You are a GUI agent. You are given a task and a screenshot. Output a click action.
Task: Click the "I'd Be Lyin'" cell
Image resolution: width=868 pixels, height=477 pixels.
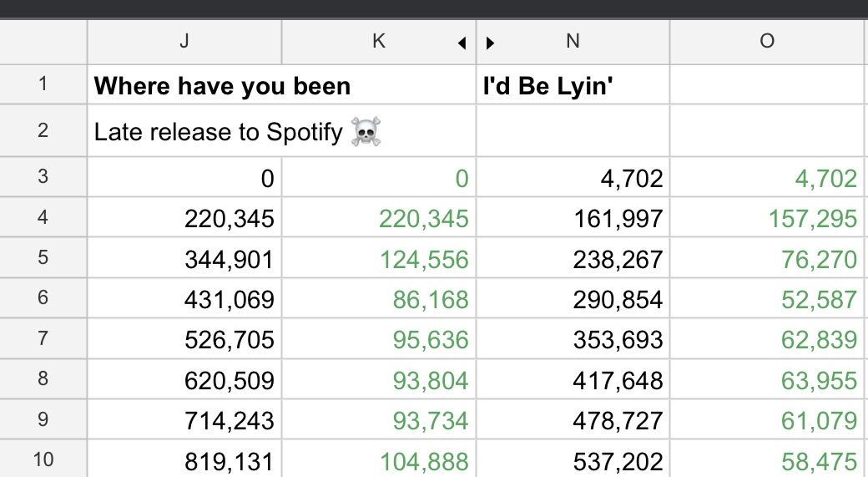573,84
